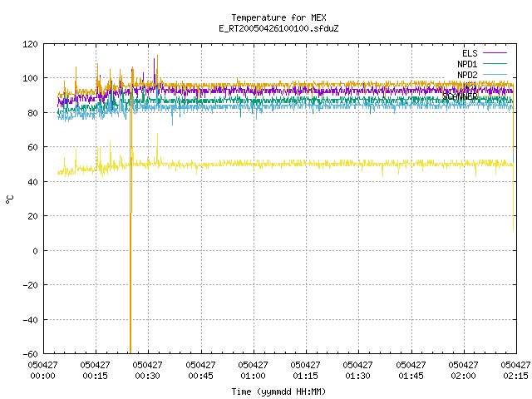532x399 pixels.
Task: Pick the green NPD1 legend line sample
Action: tap(495, 63)
